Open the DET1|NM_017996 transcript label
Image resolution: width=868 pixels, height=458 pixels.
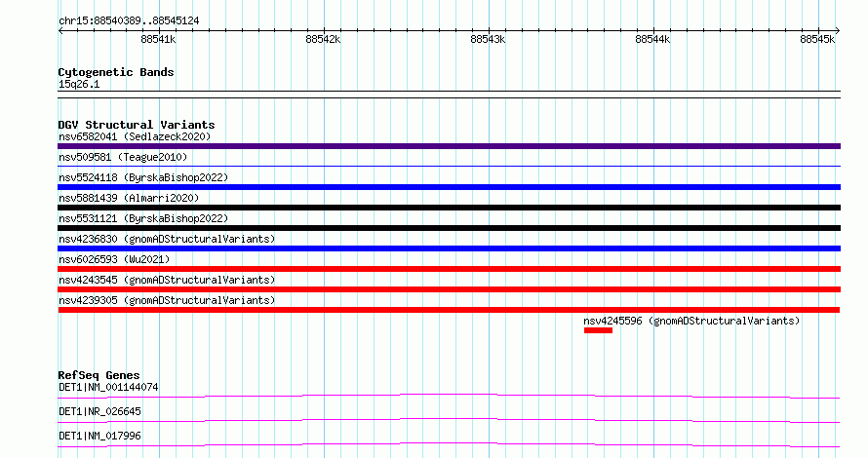pos(99,436)
